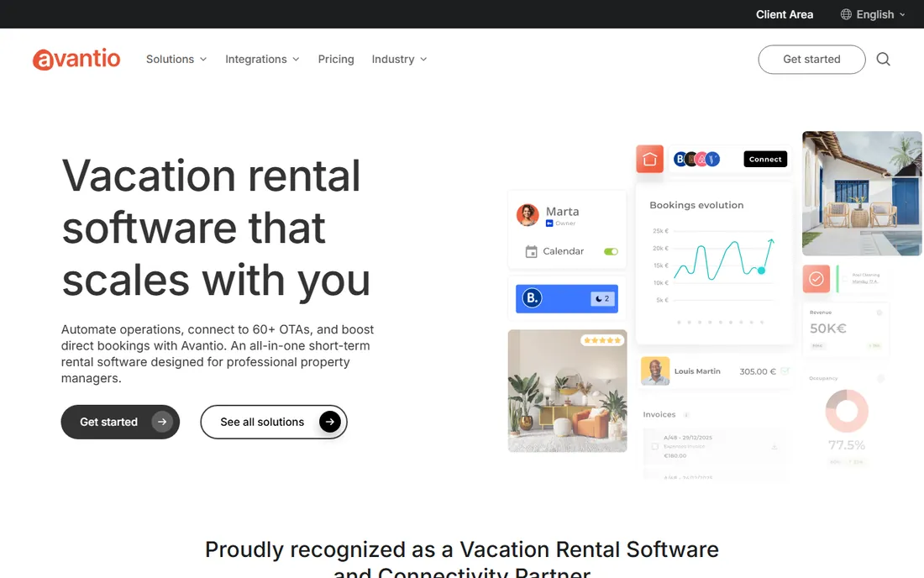Screen dimensions: 924x578
Task: Click the outlined Get started header button
Action: click(x=811, y=60)
